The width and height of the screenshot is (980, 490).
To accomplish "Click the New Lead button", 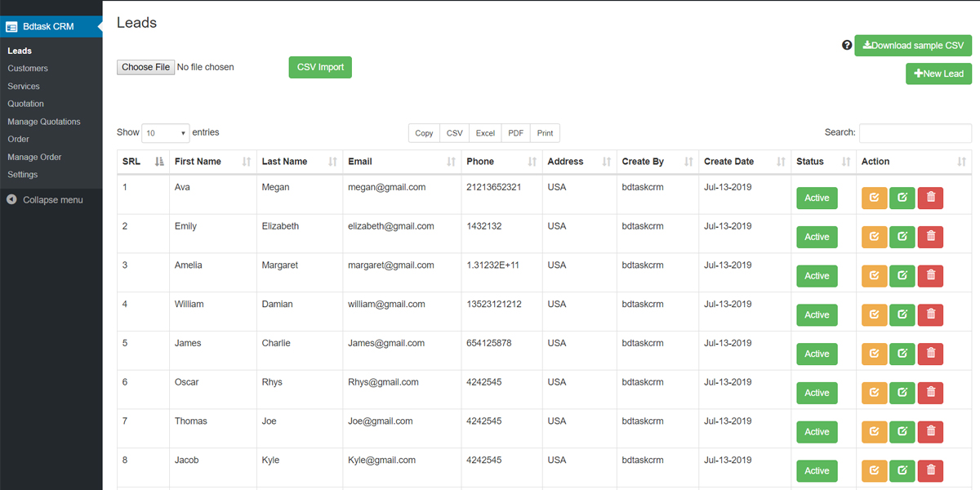I will [938, 73].
